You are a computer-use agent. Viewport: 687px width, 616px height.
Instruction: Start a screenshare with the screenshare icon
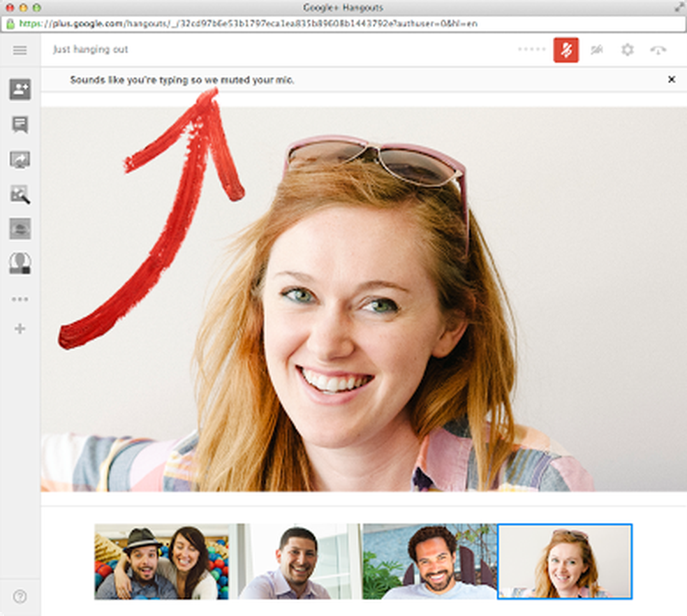pos(20,159)
